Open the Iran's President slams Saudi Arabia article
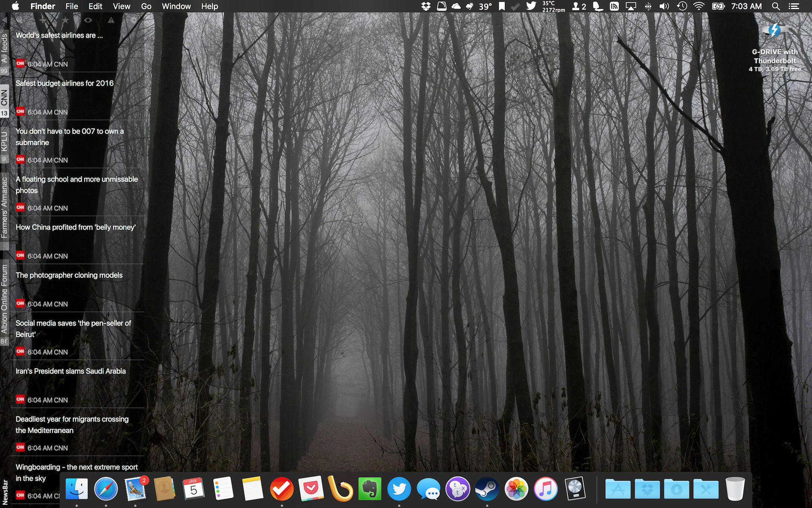The image size is (812, 508). tap(71, 371)
